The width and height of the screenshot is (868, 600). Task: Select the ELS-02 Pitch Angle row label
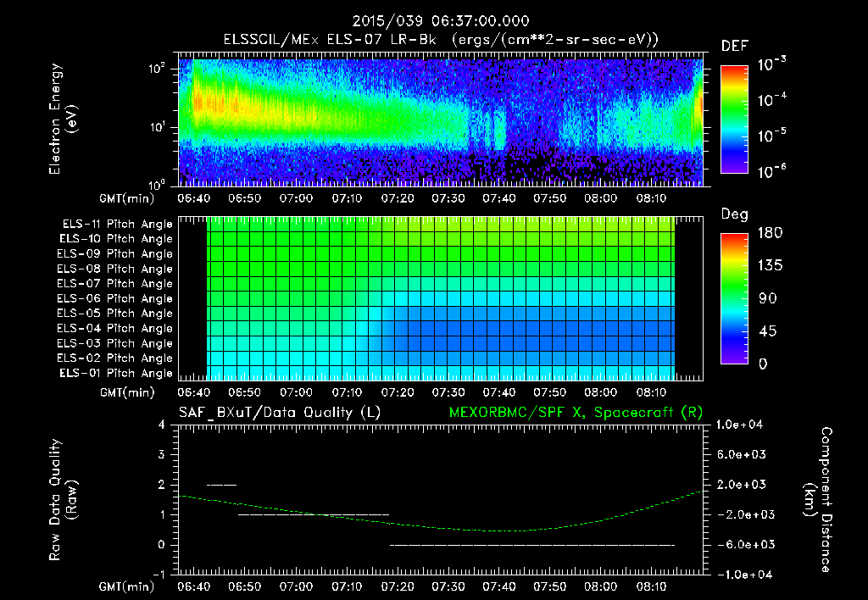pos(115,358)
